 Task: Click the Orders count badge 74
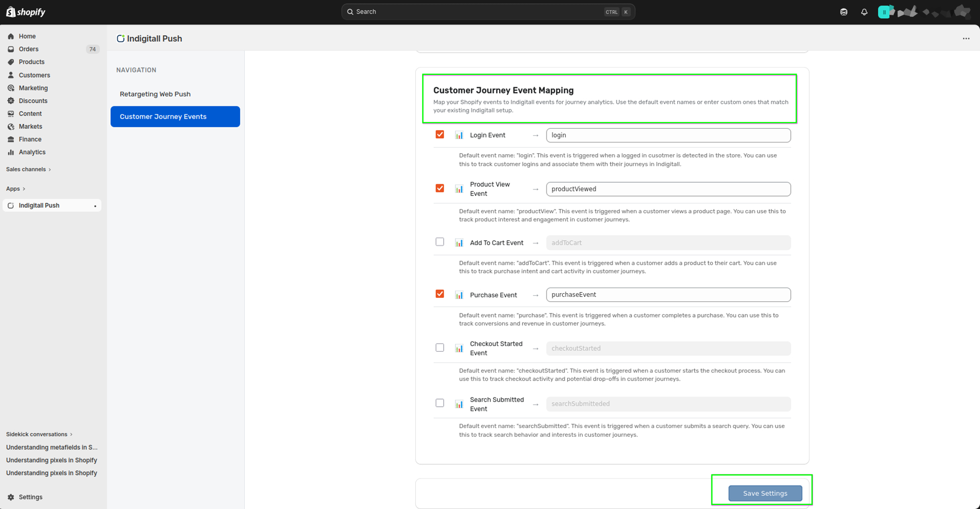(92, 49)
